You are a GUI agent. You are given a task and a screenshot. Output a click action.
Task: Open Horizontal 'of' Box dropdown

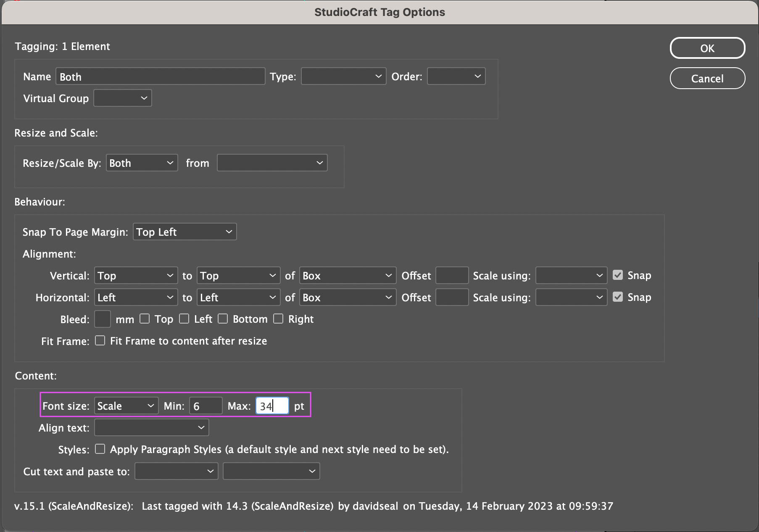click(348, 298)
